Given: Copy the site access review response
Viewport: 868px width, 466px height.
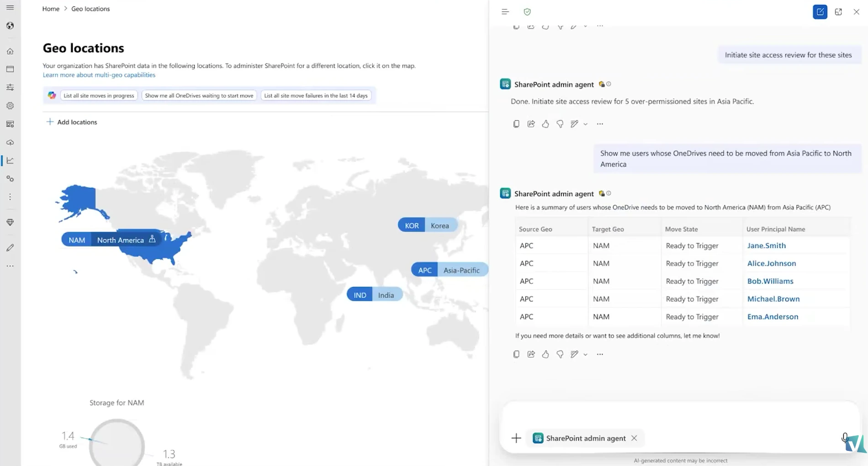Looking at the screenshot, I should click(x=516, y=124).
